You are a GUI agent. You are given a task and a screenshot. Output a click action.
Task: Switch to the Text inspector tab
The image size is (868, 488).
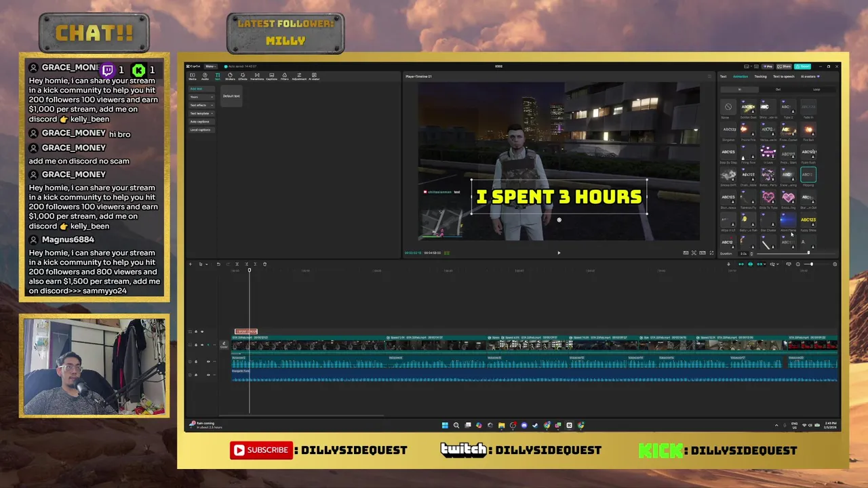723,77
